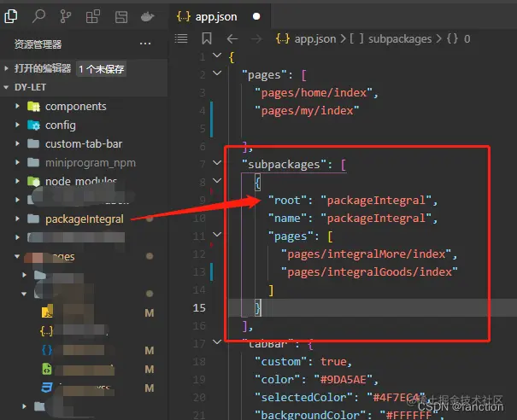Image resolution: width=517 pixels, height=420 pixels.
Task: Click the config folder gear icon
Action: (x=33, y=125)
